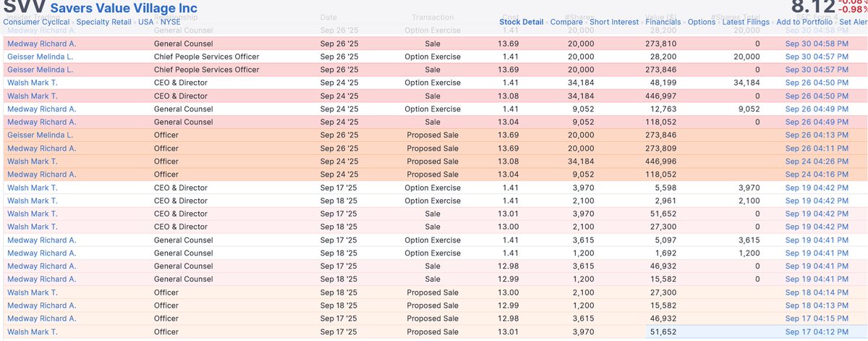Select the 446,997 value cell
The height and width of the screenshot is (341, 868).
click(x=661, y=96)
